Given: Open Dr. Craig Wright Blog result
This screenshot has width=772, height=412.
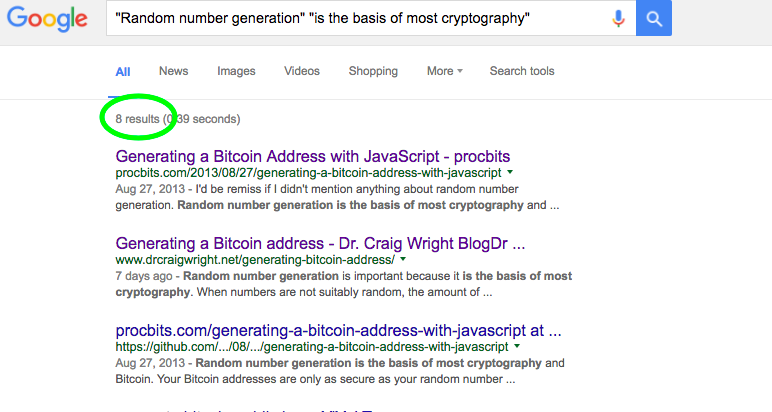Looking at the screenshot, I should coord(320,243).
